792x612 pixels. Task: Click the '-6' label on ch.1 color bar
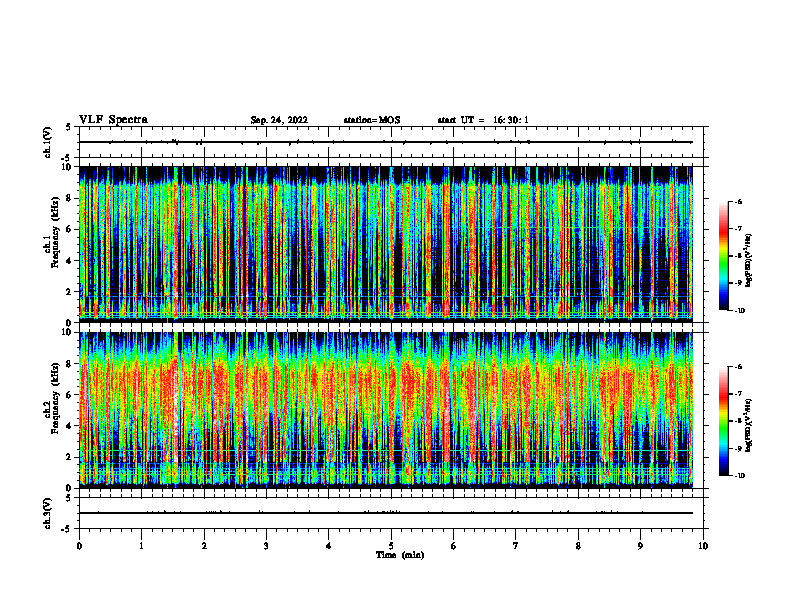coord(739,201)
